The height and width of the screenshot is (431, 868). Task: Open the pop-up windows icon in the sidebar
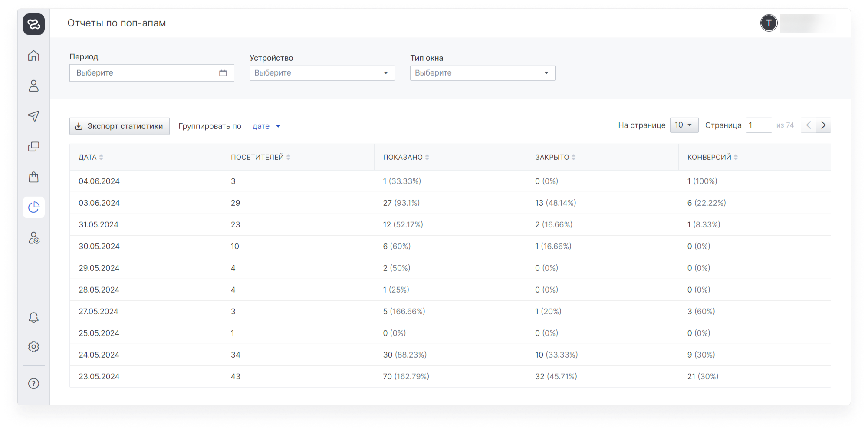[x=34, y=147]
